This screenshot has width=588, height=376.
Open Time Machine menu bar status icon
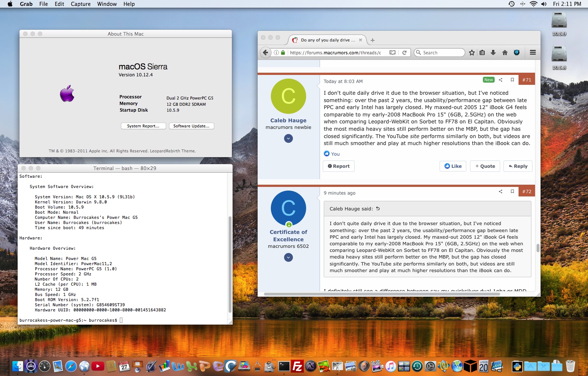512,4
